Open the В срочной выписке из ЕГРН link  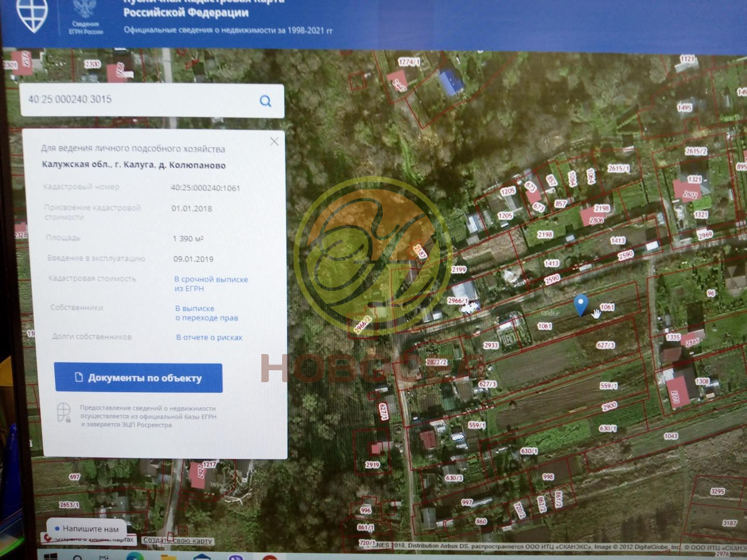click(211, 284)
